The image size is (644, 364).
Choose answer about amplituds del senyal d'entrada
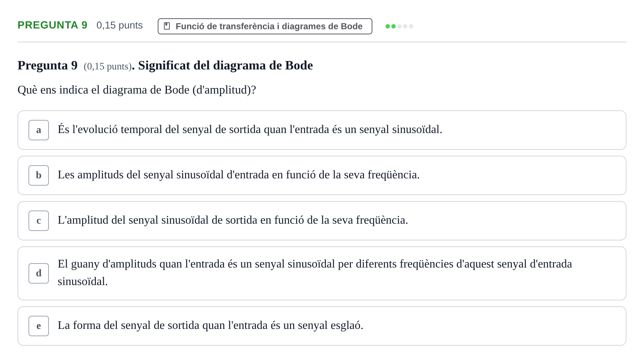tap(322, 175)
